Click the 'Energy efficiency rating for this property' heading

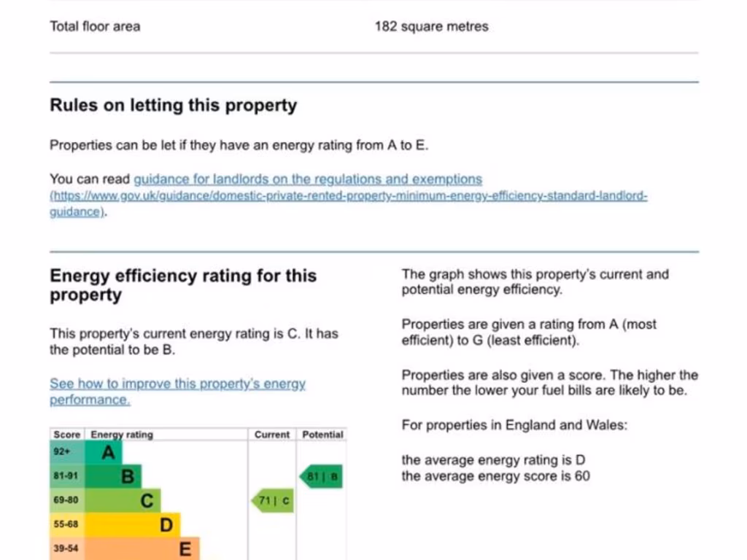(183, 285)
